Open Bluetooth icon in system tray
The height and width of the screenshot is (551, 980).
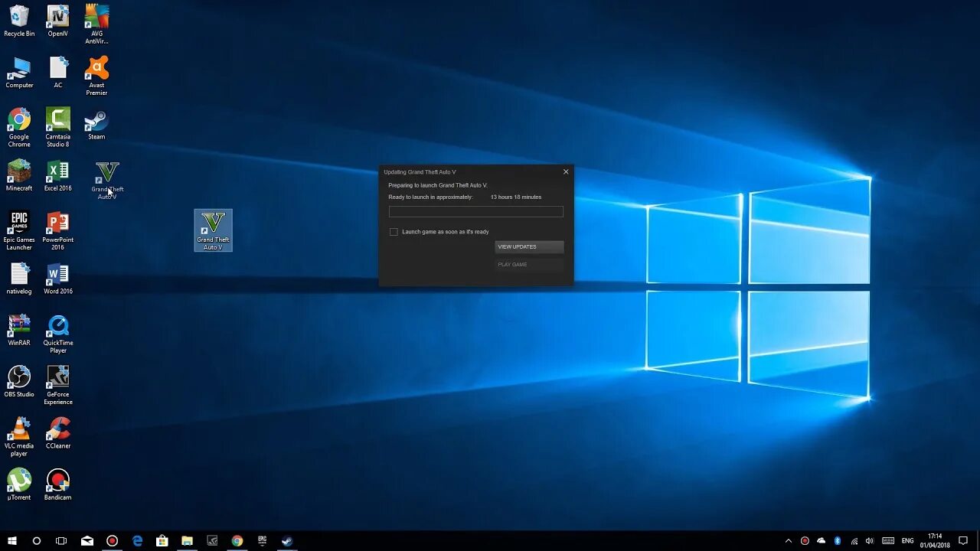[838, 540]
